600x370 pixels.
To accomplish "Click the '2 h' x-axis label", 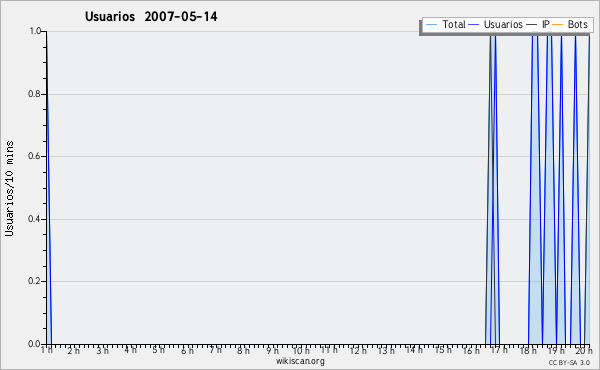I will 73,350.
